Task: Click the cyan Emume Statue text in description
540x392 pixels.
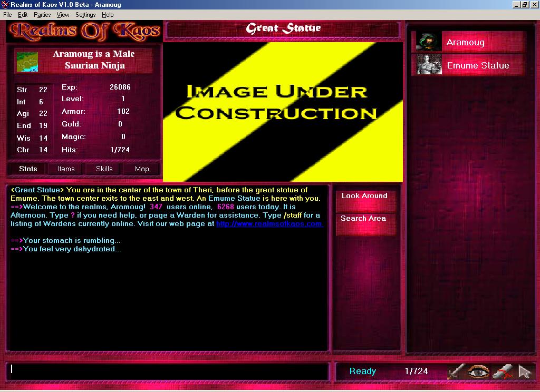Action: [234, 199]
